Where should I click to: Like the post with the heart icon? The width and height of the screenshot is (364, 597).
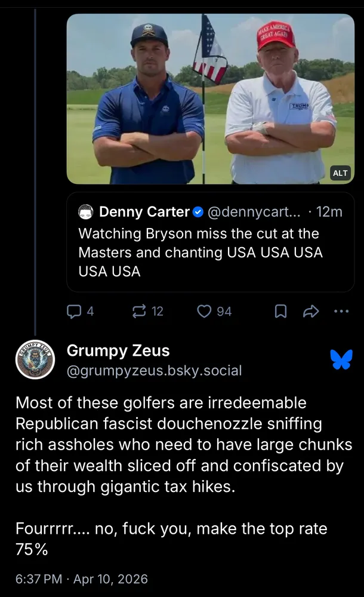coord(205,311)
